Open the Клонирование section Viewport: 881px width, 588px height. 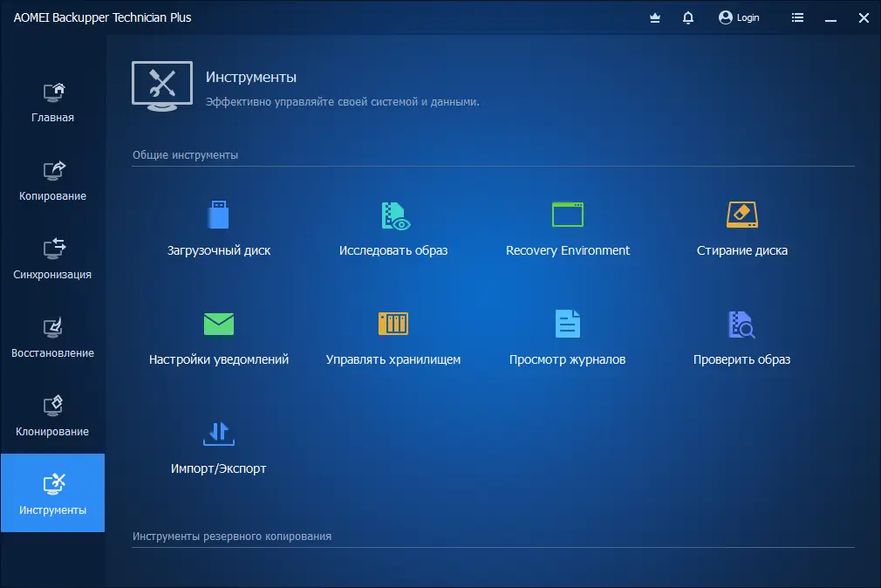pos(53,417)
